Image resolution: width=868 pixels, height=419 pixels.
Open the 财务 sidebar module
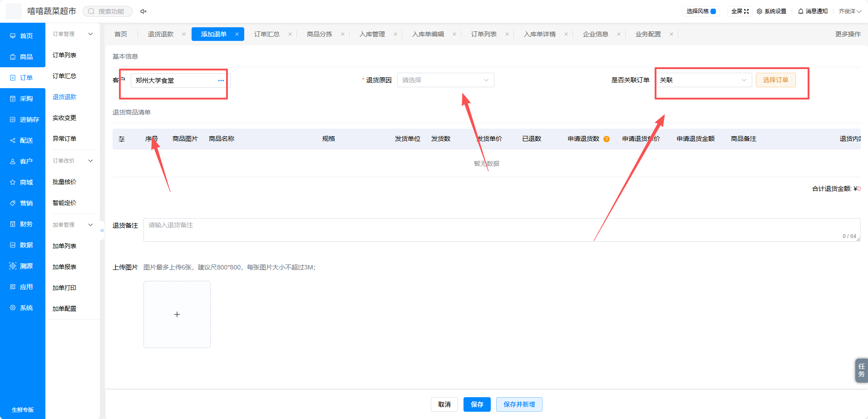tap(22, 224)
